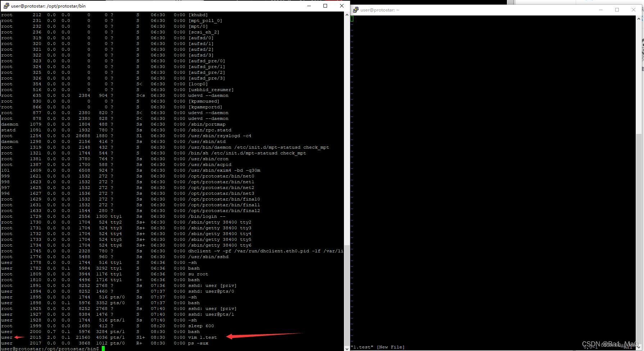
Task: Select the '/usr/sbin/sshd' process entry
Action: point(209,257)
